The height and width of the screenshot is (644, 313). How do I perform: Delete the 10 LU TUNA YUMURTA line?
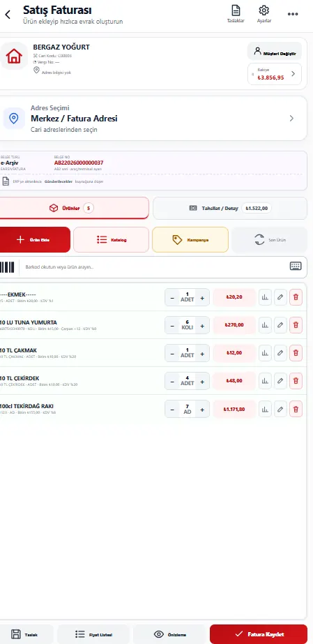[296, 325]
